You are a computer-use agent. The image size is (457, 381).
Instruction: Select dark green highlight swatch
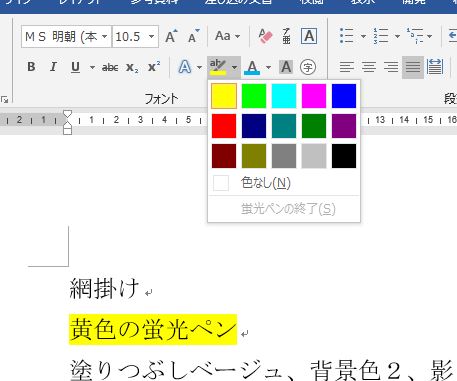pyautogui.click(x=314, y=126)
